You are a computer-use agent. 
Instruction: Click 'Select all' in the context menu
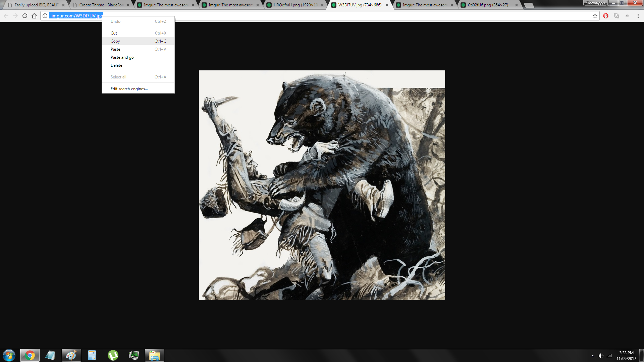[x=138, y=77]
